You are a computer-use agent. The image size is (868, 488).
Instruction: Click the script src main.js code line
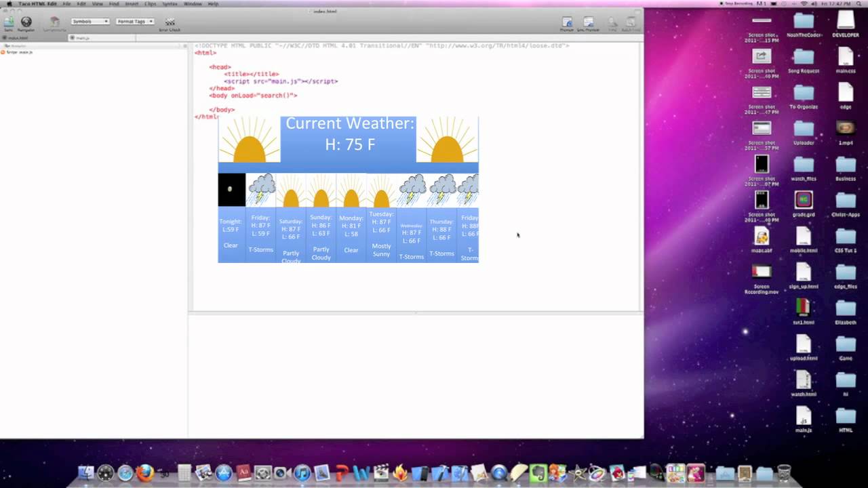coord(281,81)
